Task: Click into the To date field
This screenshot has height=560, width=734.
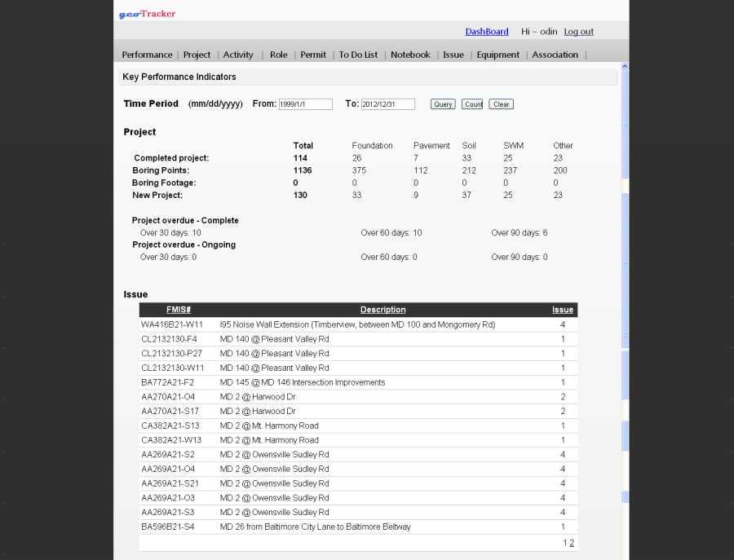Action: [388, 104]
